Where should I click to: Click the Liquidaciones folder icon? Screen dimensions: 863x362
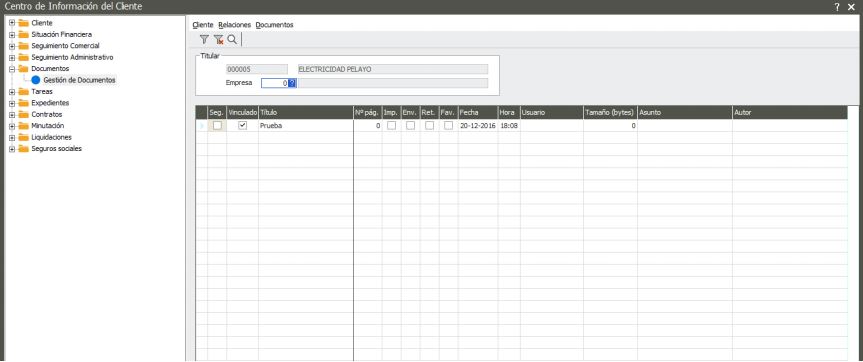click(x=23, y=138)
